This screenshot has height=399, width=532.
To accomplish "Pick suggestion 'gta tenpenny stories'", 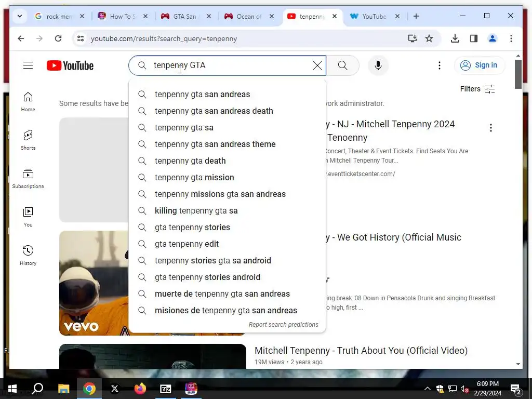I will [228, 228].
